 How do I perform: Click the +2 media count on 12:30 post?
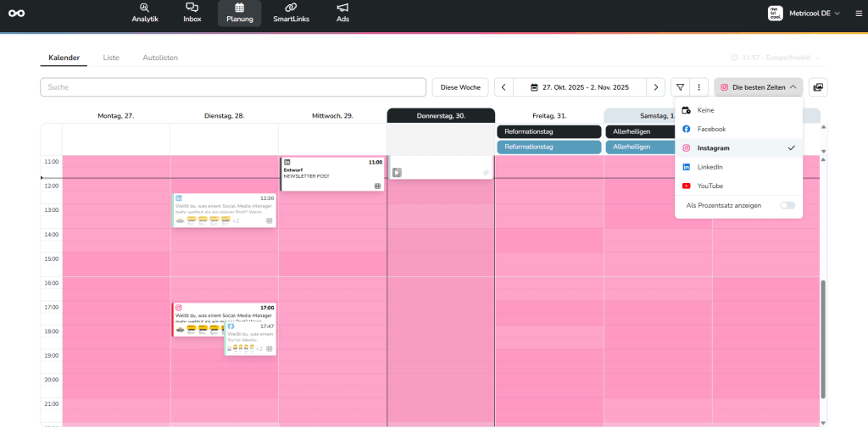(236, 221)
